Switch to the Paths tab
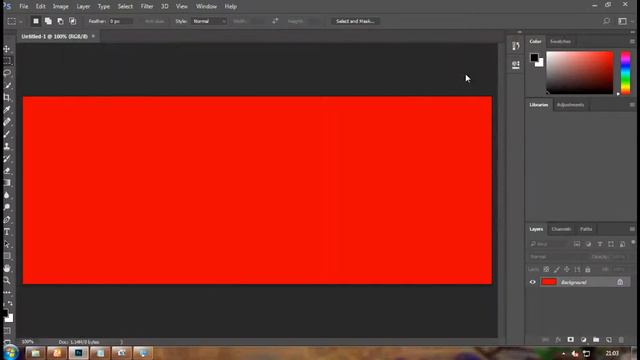 coord(586,229)
